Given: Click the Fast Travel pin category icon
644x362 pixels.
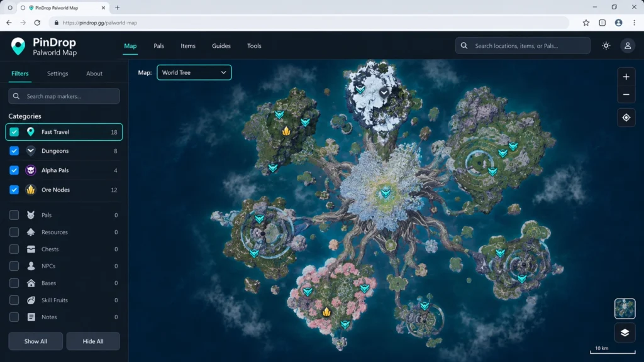Looking at the screenshot, I should (x=30, y=132).
